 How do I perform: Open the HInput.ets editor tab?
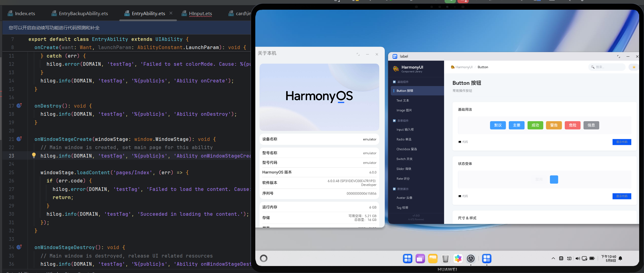197,13
